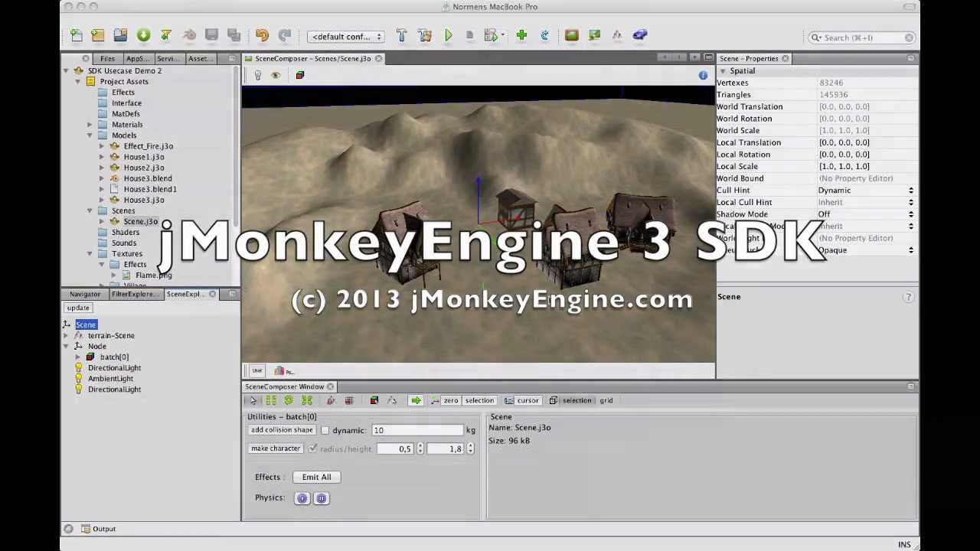Click the blue info icon in viewport
Screen dimensions: 980x551
tap(703, 75)
